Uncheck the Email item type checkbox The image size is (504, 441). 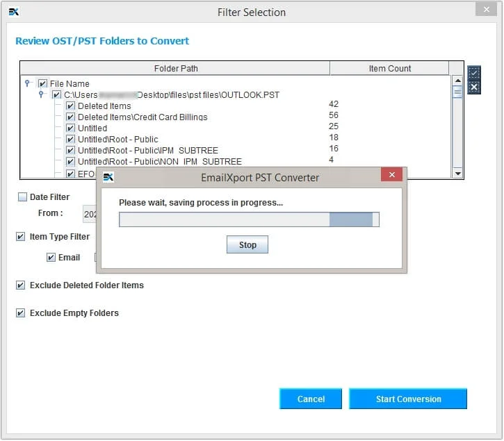tap(51, 257)
